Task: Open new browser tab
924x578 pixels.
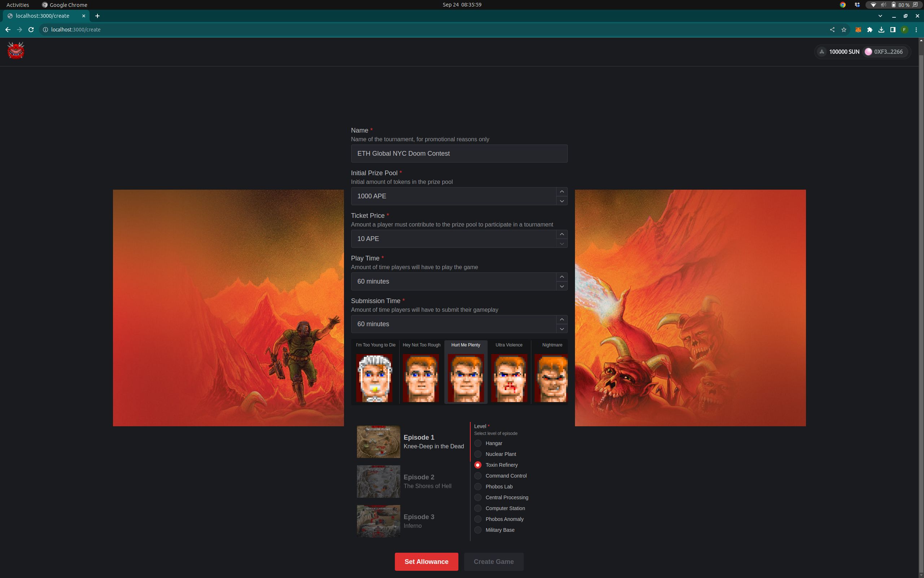Action: [x=97, y=16]
